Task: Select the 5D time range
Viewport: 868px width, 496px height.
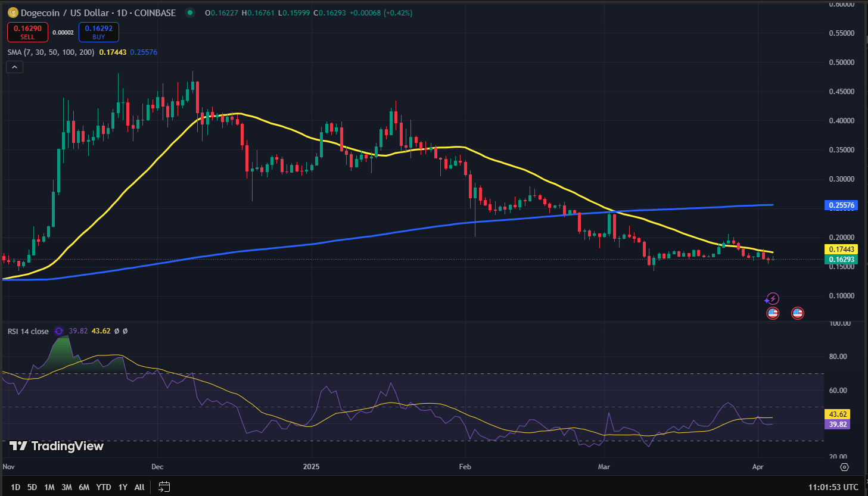Action: 32,487
